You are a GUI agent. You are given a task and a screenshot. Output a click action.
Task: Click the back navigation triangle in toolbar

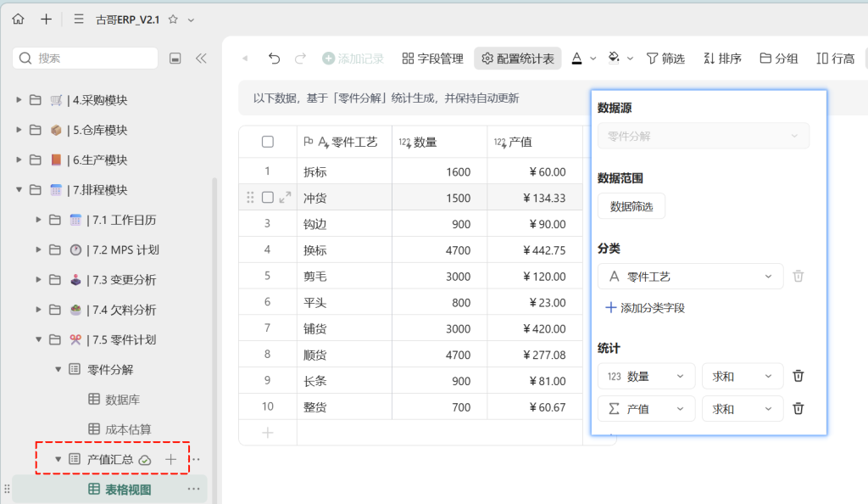pyautogui.click(x=245, y=59)
